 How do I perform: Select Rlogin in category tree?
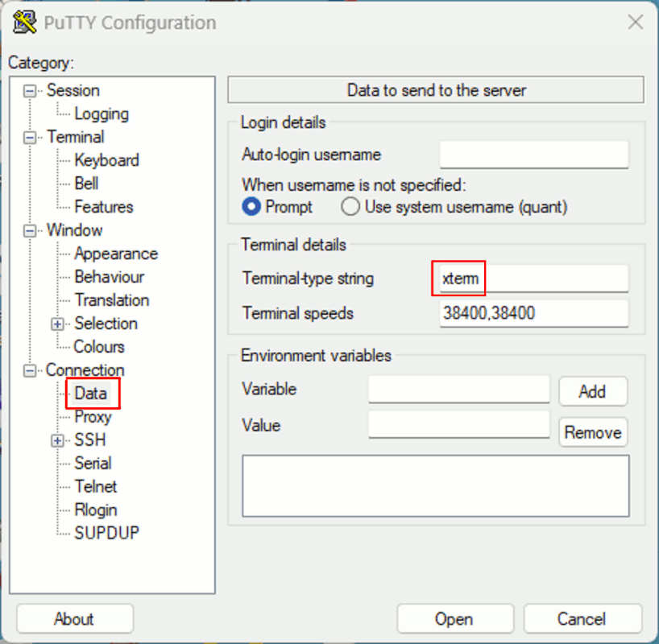[x=96, y=510]
